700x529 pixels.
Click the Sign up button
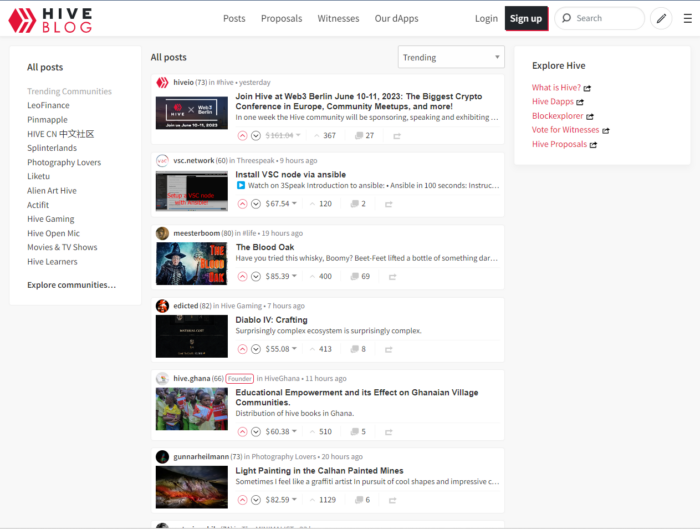click(526, 18)
